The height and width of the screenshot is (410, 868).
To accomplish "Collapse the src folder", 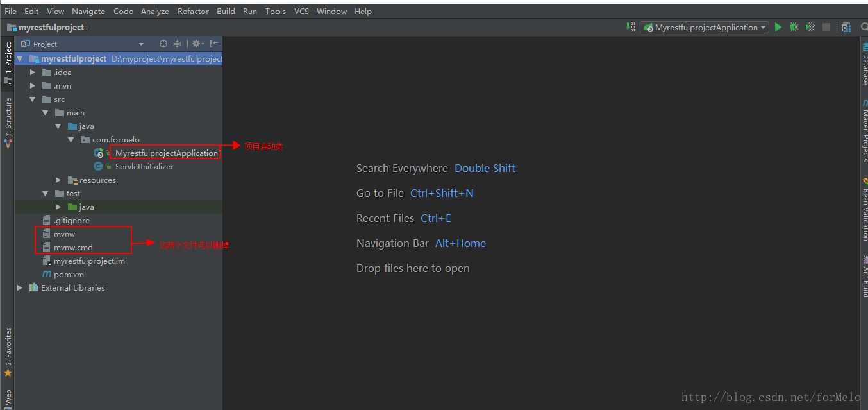I will click(33, 99).
